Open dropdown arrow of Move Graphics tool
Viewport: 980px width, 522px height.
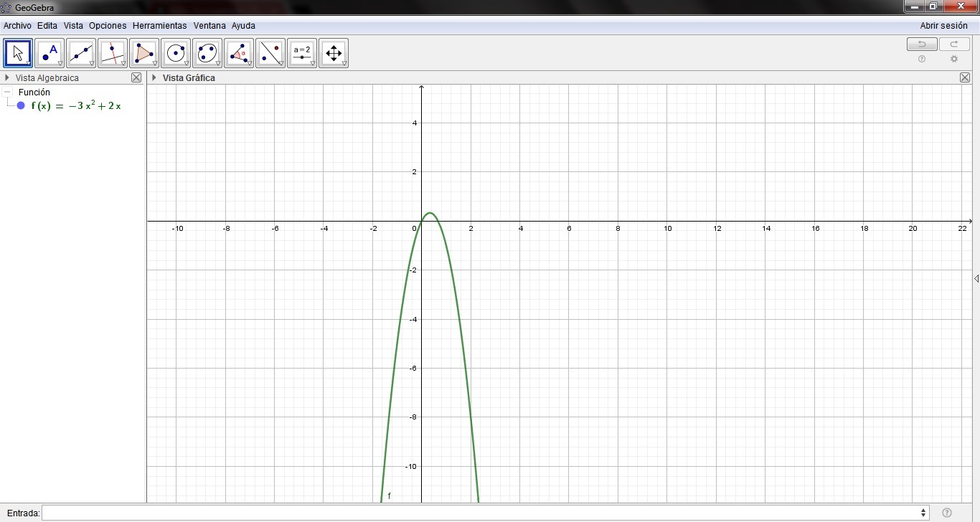(x=344, y=64)
